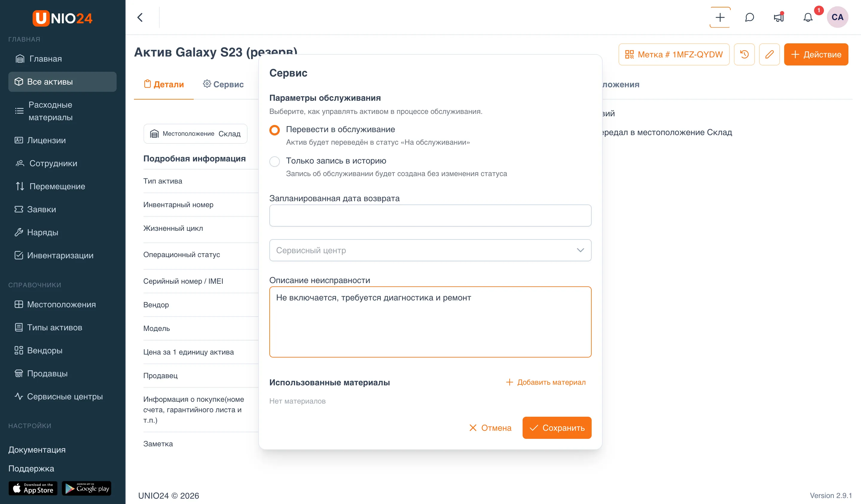Open the CA user avatar
Image resolution: width=861 pixels, height=504 pixels.
tap(837, 17)
